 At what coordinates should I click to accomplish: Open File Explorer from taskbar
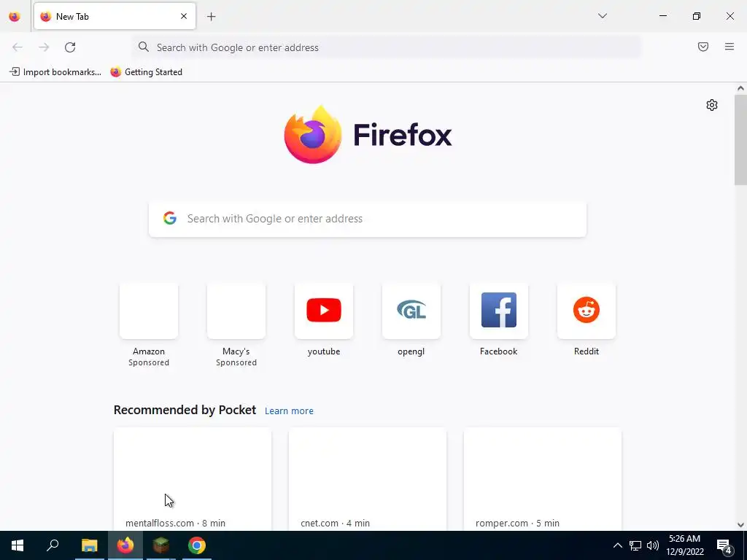pyautogui.click(x=89, y=545)
